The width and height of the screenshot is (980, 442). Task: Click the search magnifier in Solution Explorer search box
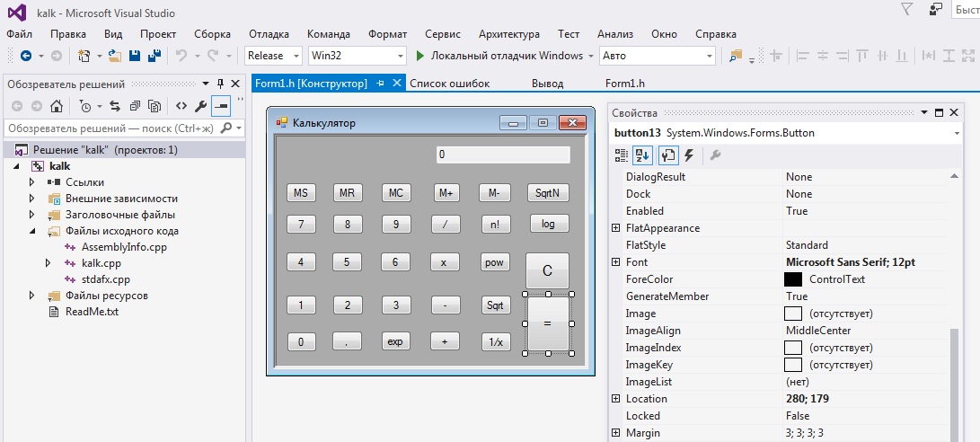[226, 128]
